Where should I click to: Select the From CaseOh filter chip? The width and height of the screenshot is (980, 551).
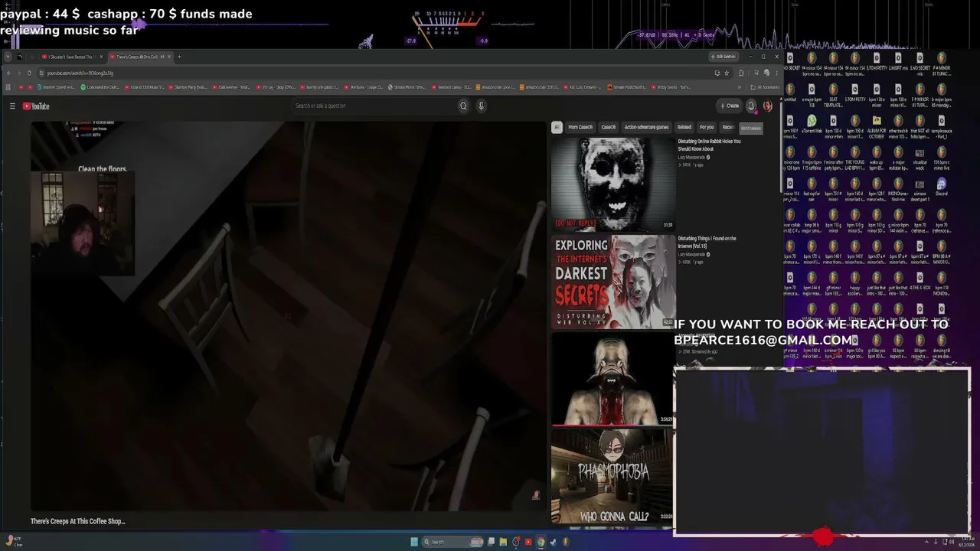click(580, 127)
